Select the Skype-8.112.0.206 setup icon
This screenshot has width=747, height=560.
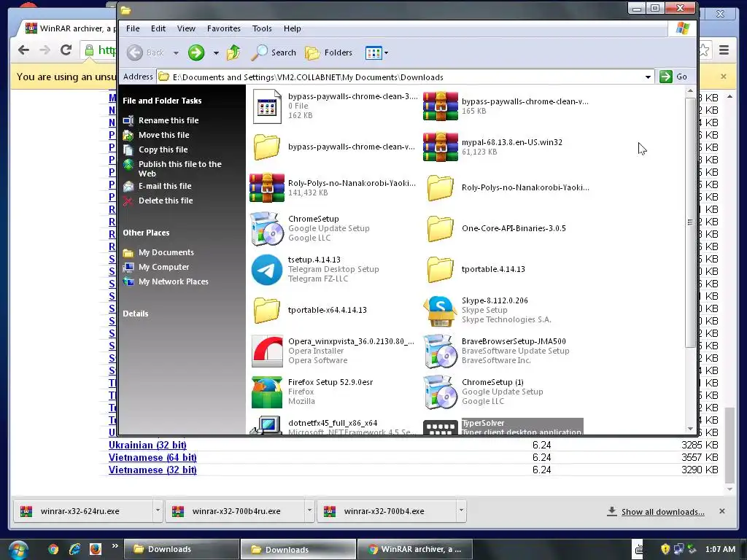[440, 311]
